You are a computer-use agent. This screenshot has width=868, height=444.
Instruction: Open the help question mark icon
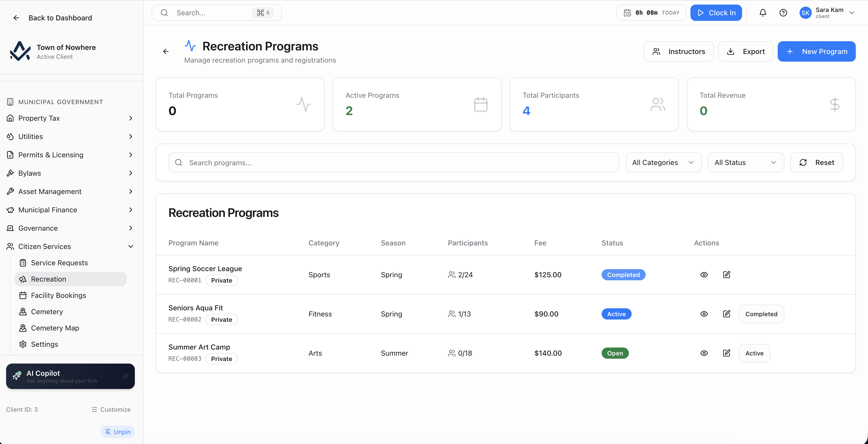pyautogui.click(x=783, y=13)
